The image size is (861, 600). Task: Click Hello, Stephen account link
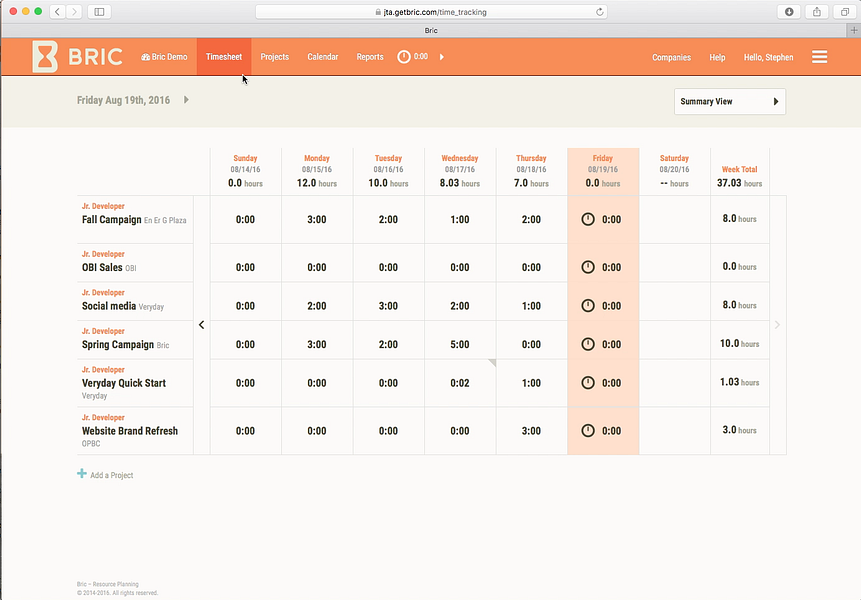(x=768, y=57)
